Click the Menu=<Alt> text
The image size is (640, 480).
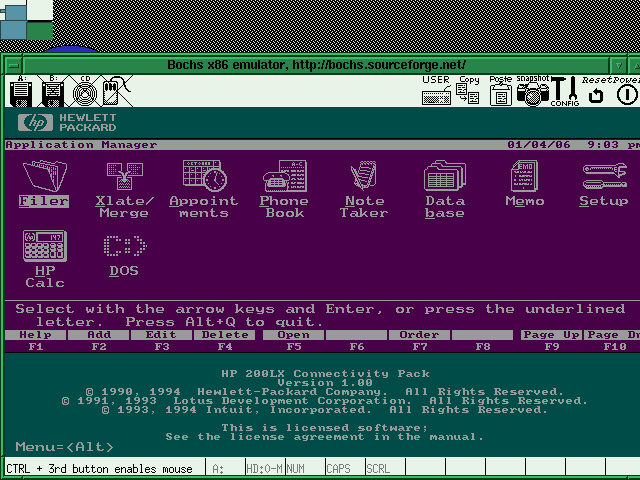click(64, 447)
